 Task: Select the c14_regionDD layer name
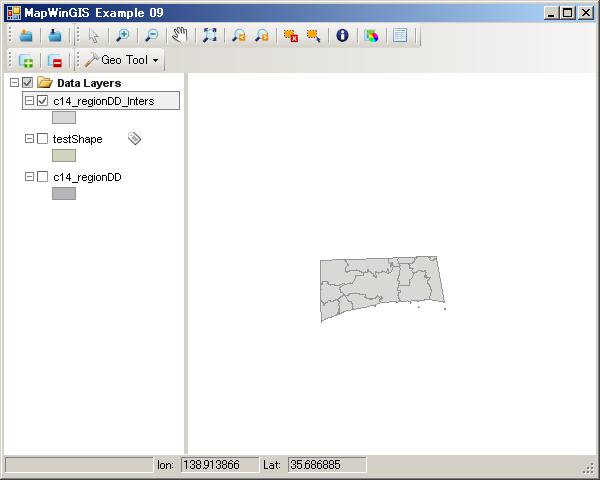87,177
